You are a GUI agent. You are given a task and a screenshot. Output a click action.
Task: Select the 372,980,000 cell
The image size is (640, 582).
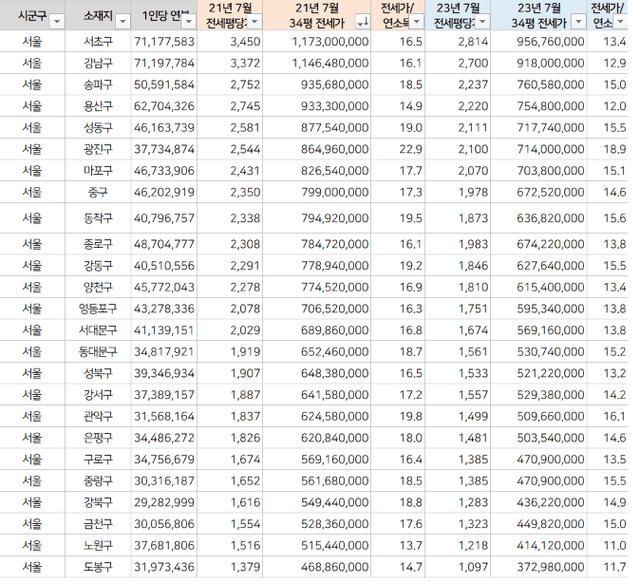tap(539, 567)
